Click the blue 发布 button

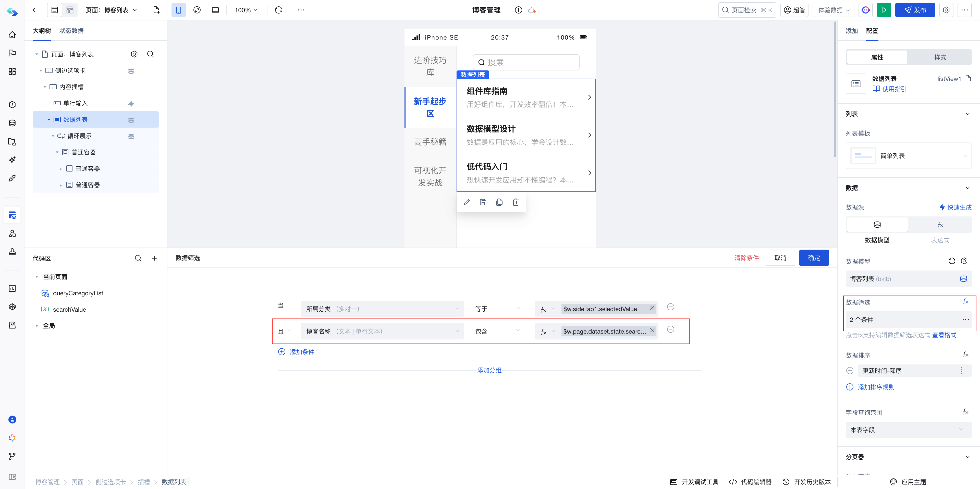tap(915, 10)
